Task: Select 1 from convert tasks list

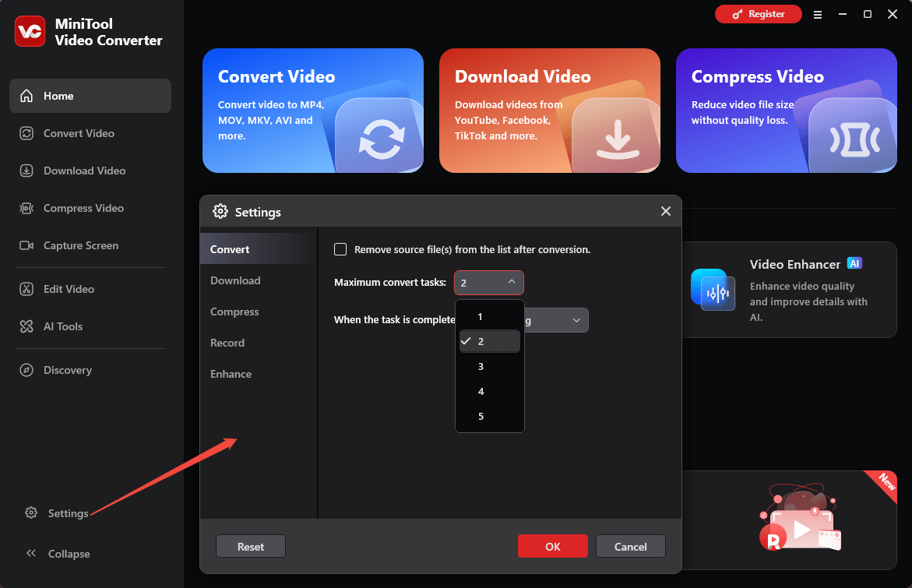Action: (490, 316)
